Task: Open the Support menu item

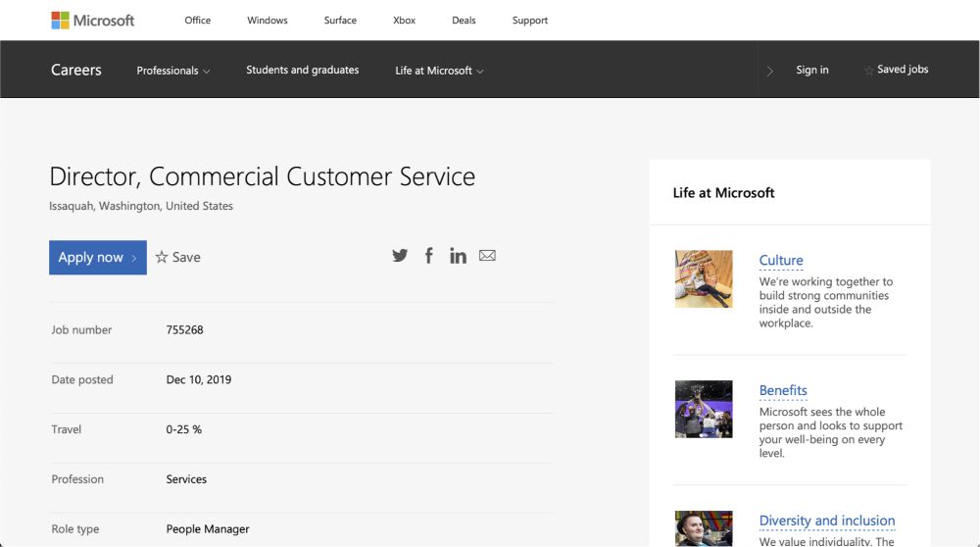Action: [x=530, y=20]
